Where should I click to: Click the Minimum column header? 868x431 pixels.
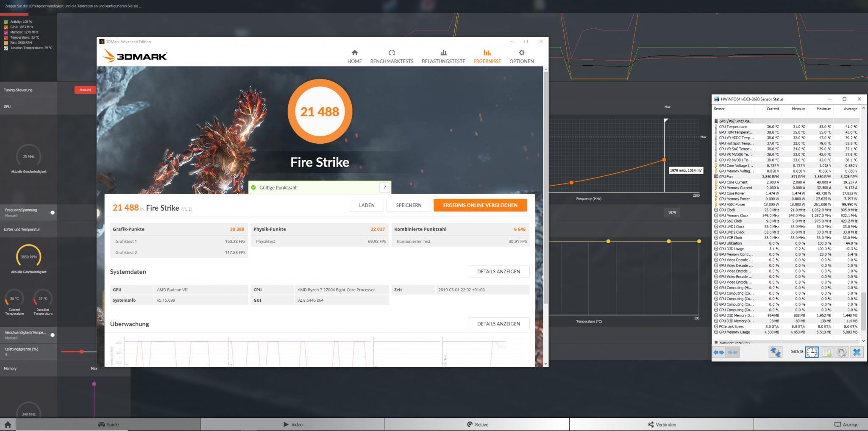point(798,109)
